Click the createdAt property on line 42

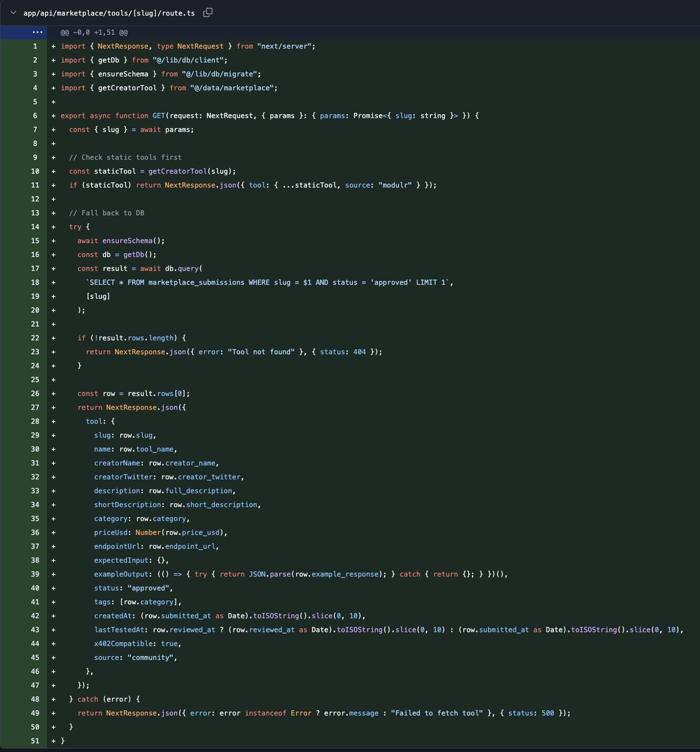(x=113, y=616)
